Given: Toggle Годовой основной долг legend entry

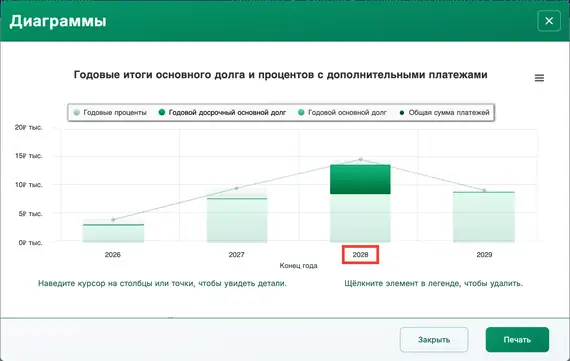Looking at the screenshot, I should (x=342, y=113).
